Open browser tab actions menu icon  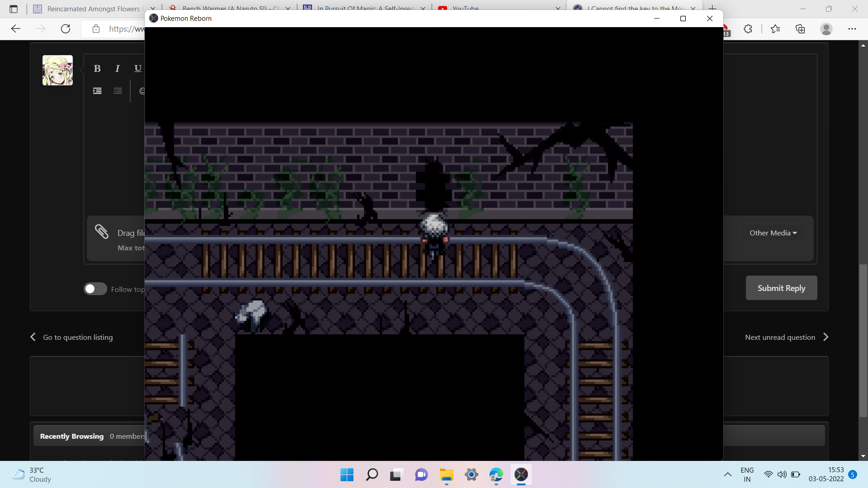tap(14, 9)
